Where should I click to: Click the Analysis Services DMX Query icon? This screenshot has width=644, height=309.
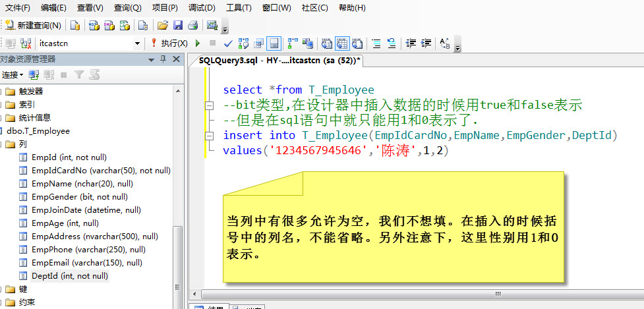click(109, 26)
